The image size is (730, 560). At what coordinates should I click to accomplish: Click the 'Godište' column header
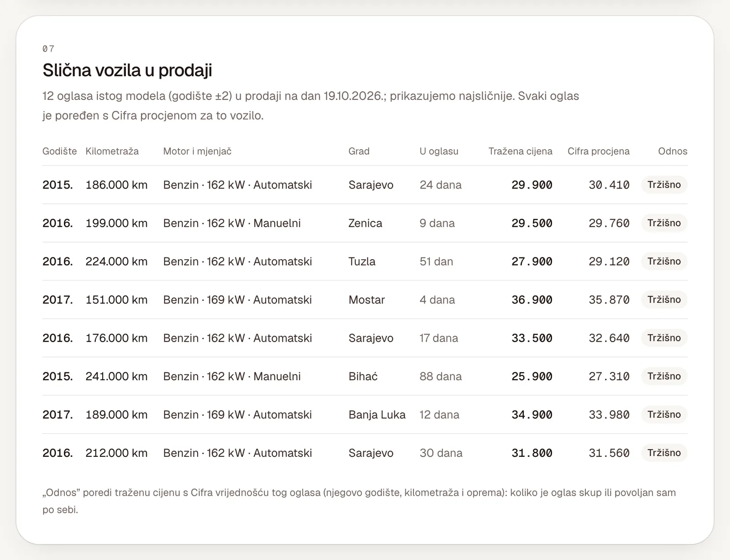click(x=60, y=151)
